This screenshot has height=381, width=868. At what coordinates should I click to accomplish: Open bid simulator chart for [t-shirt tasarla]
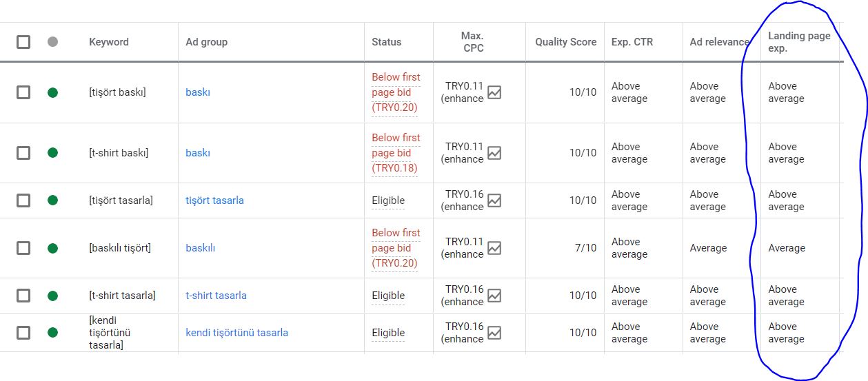pyautogui.click(x=494, y=296)
